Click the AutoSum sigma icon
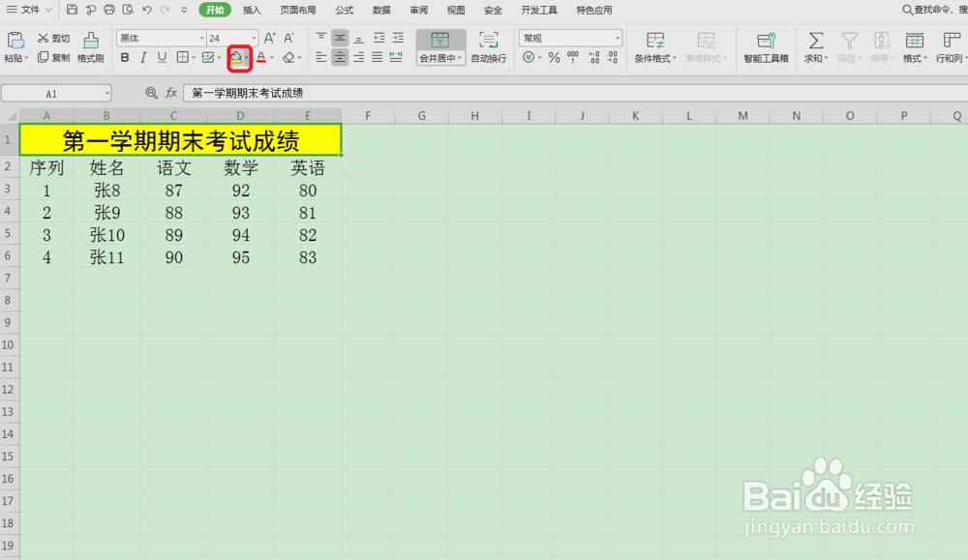 (815, 41)
